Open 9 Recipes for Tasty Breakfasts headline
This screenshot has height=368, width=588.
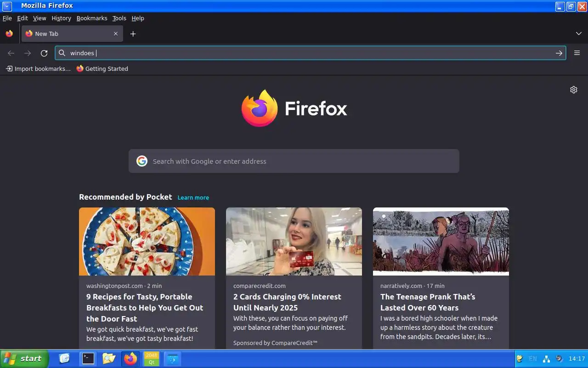point(145,308)
